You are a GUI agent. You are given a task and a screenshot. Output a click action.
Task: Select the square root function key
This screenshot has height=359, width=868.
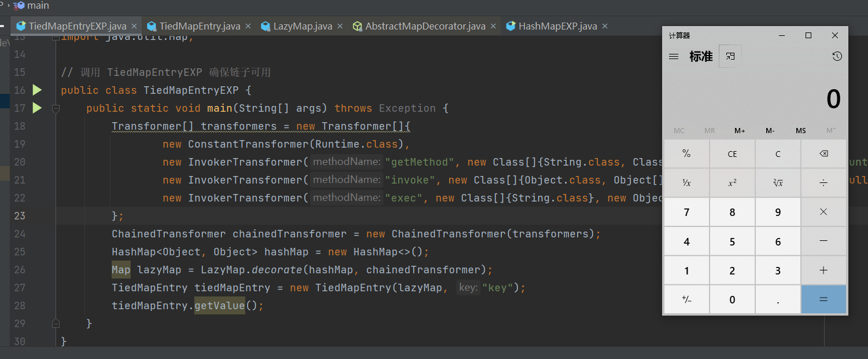pyautogui.click(x=778, y=182)
